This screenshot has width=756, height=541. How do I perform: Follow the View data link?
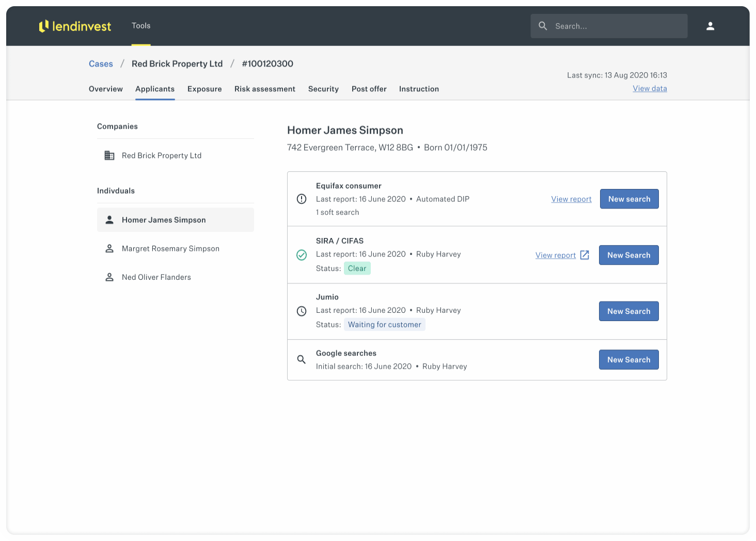(x=650, y=88)
